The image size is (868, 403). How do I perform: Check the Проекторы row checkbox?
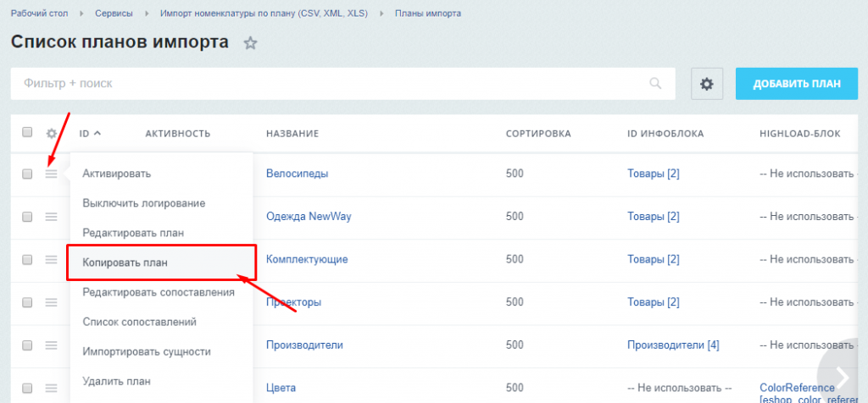coord(27,302)
